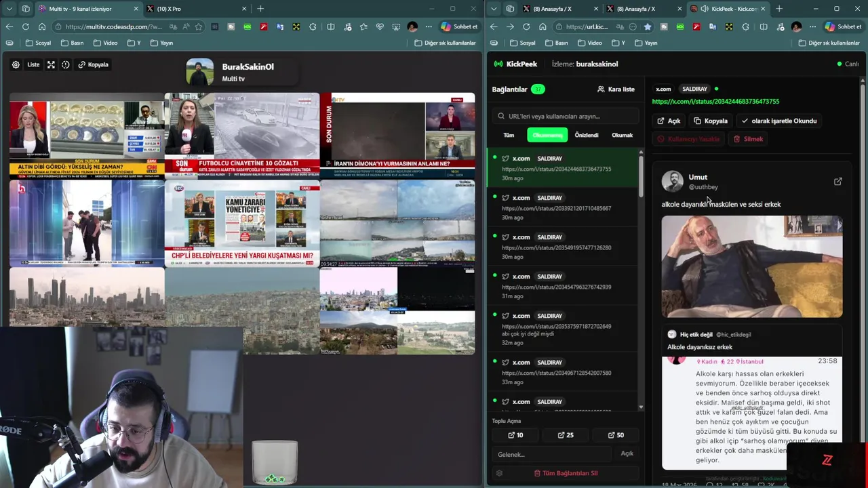868x488 pixels.
Task: Click the Liste button in Multi tv
Action: coord(33,64)
